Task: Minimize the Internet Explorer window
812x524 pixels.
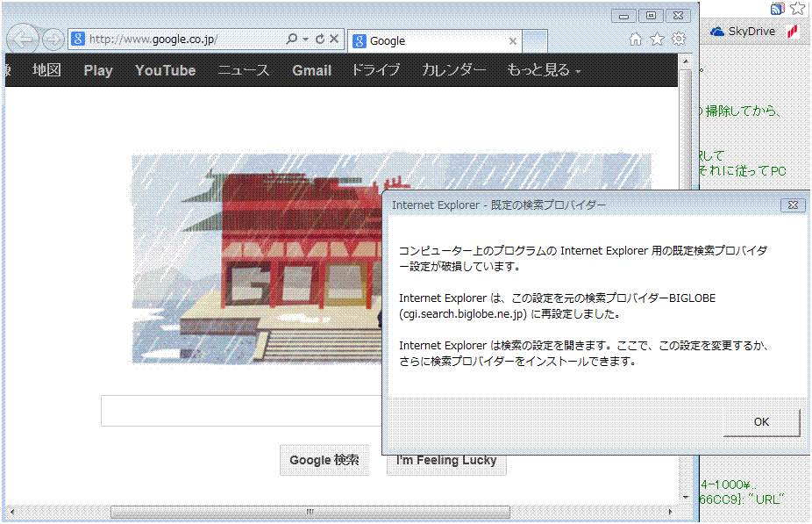Action: pyautogui.click(x=623, y=16)
